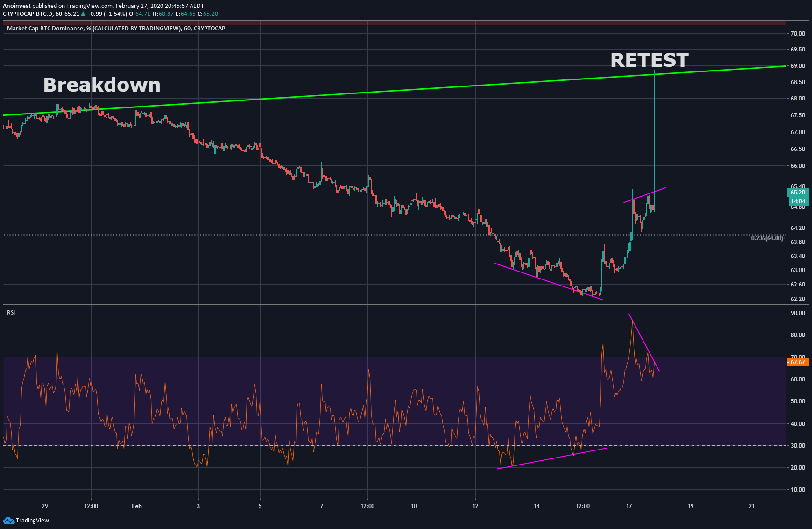Screen dimensions: 812x529
Task: Click the Anoinvest author name in header
Action: click(16, 6)
